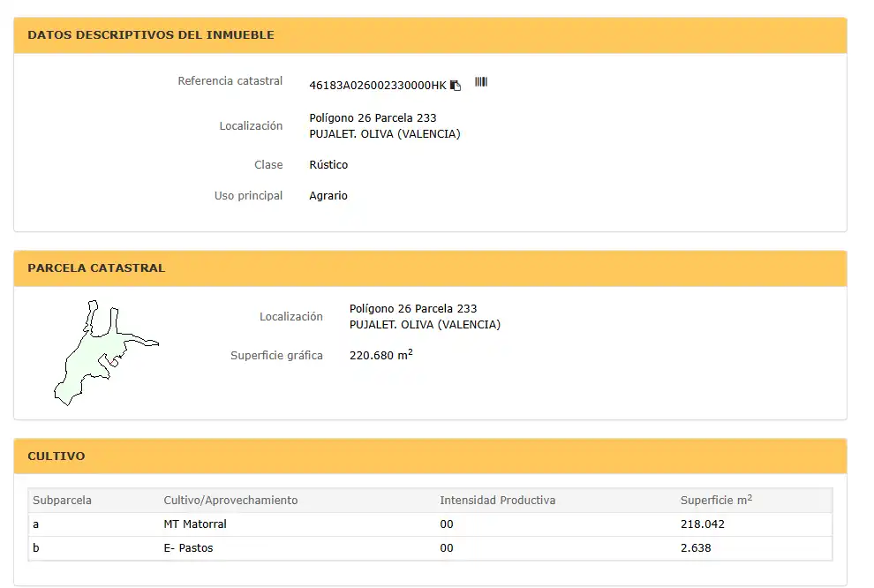Click the 'Superficie m²' column header
874x588 pixels.
[716, 500]
